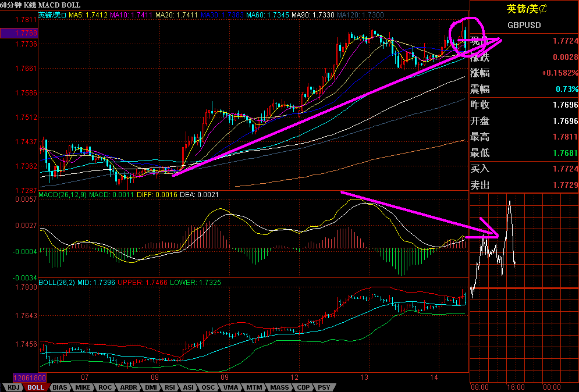Click the MACD(26,12,9) parameter label
Viewport: 579px width, 392px height.
[x=63, y=194]
